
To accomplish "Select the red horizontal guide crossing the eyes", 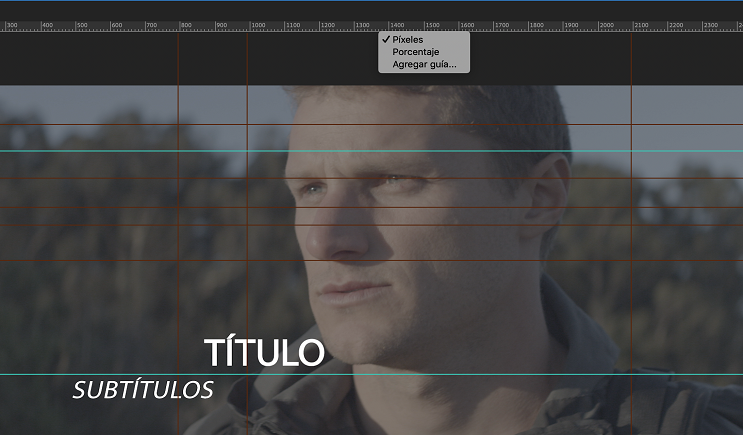I will [372, 178].
